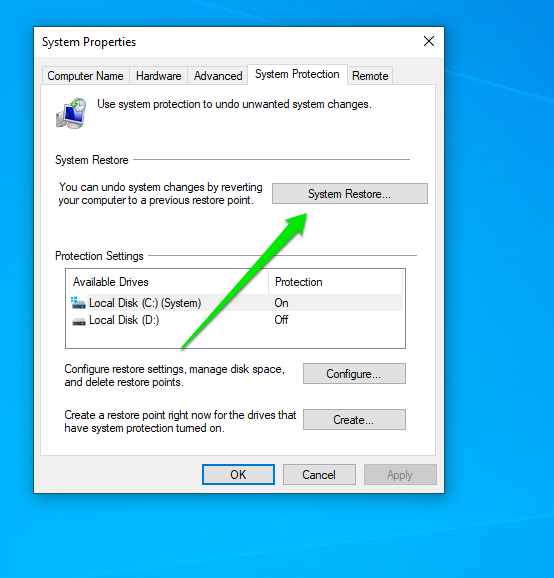The image size is (554, 578).
Task: Click the Protection column header
Action: click(335, 282)
